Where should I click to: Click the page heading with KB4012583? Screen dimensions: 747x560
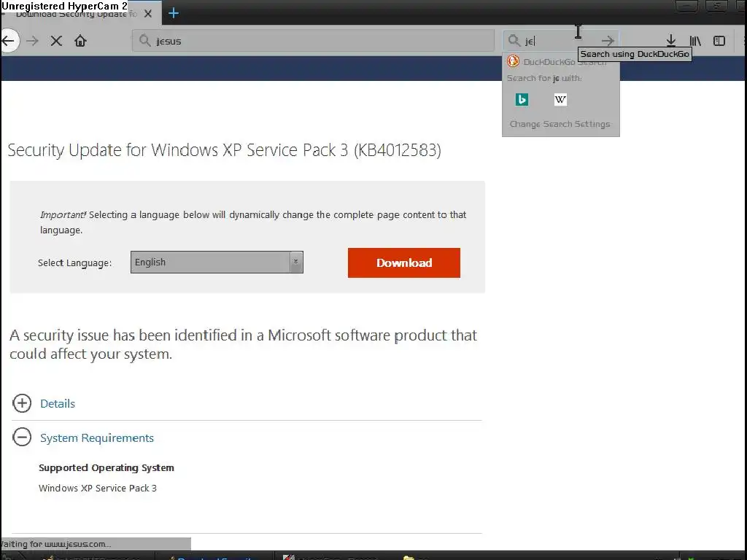click(x=225, y=150)
